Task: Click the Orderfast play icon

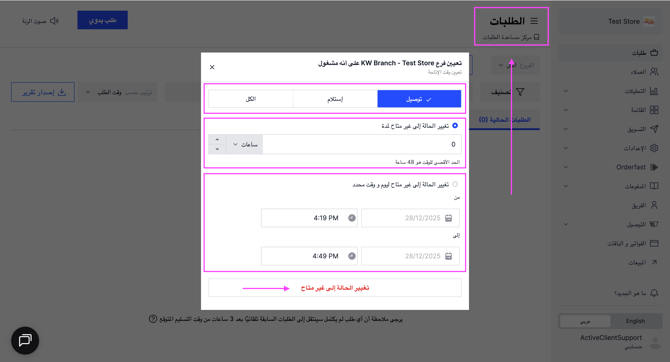Action: click(x=654, y=167)
